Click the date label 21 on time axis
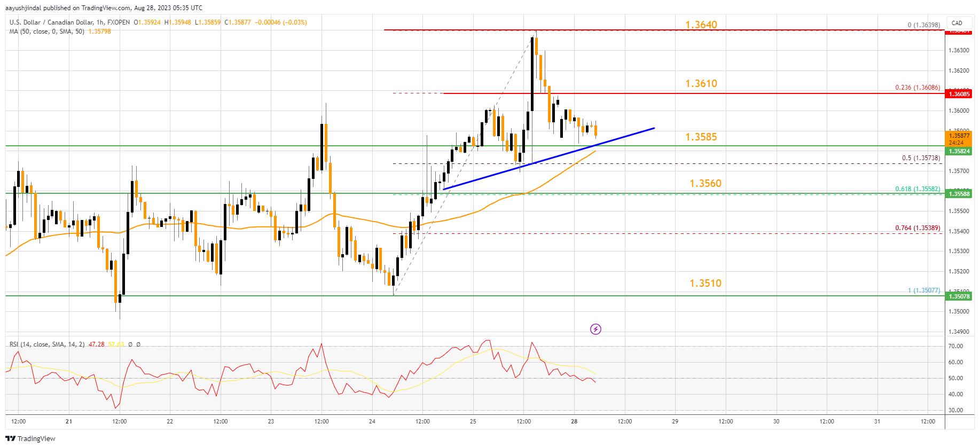Screen dimensions: 980x448 tap(69, 421)
